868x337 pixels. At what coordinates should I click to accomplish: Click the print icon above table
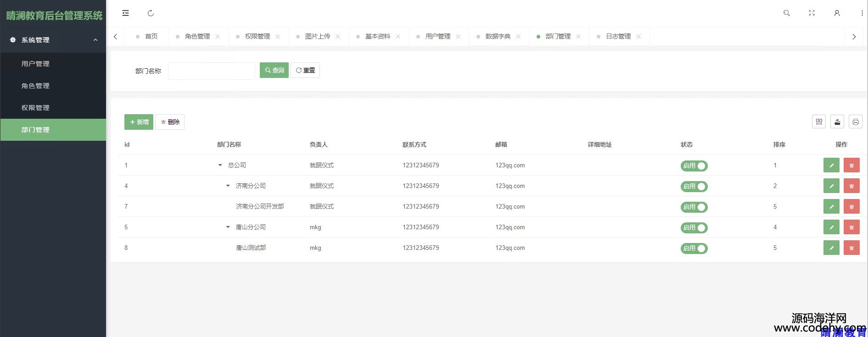[x=855, y=122]
